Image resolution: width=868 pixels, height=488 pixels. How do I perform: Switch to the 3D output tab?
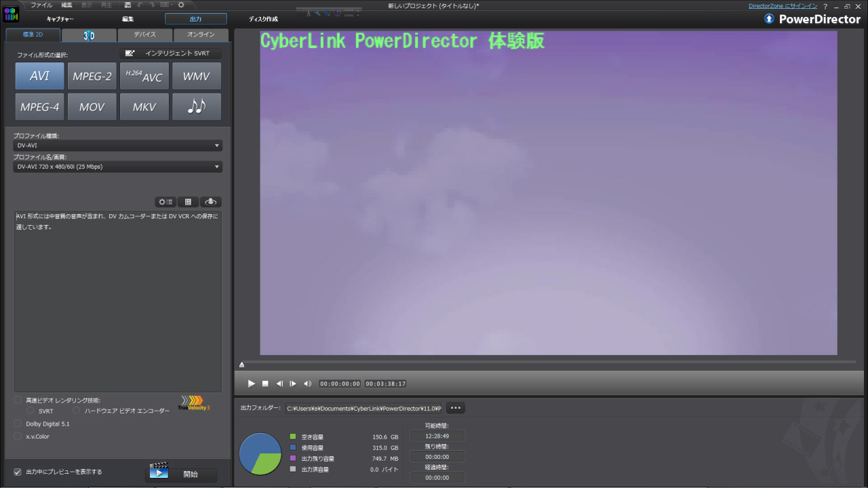point(89,35)
